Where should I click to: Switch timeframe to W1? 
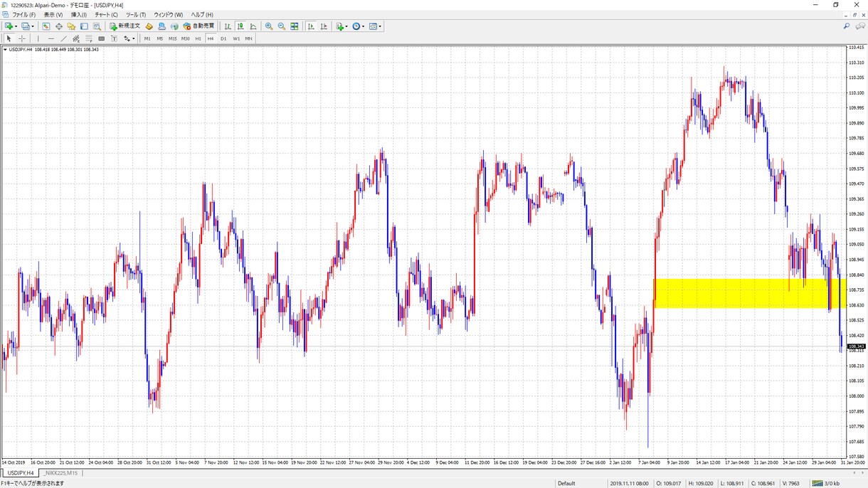(x=236, y=38)
